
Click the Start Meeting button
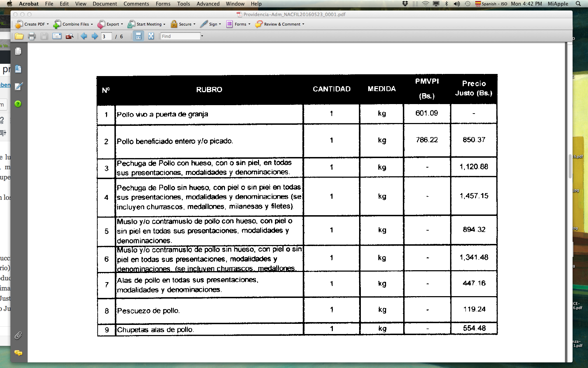pos(146,24)
